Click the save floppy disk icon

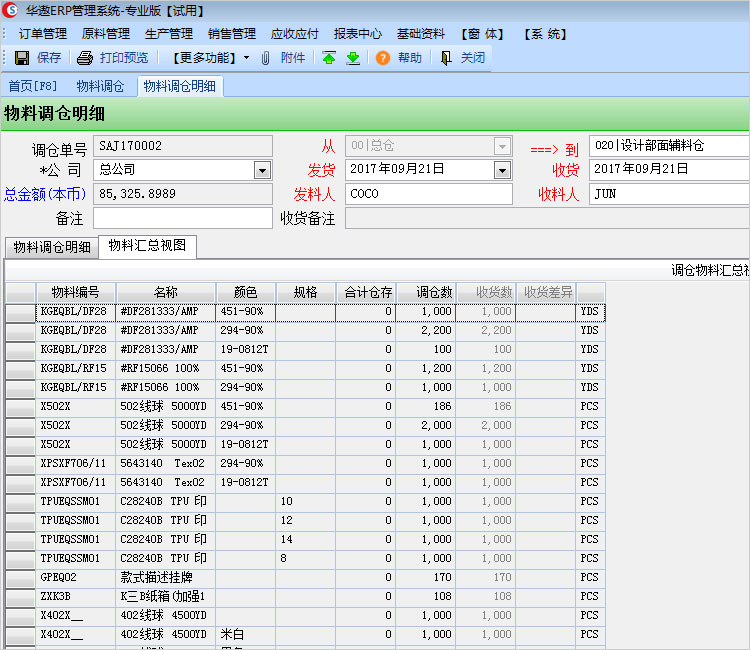click(x=22, y=58)
